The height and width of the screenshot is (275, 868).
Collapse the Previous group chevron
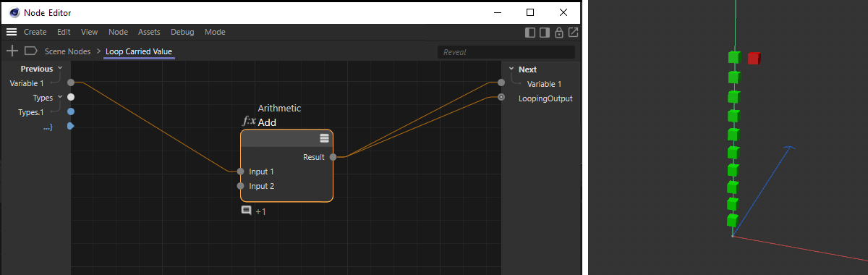(60, 67)
